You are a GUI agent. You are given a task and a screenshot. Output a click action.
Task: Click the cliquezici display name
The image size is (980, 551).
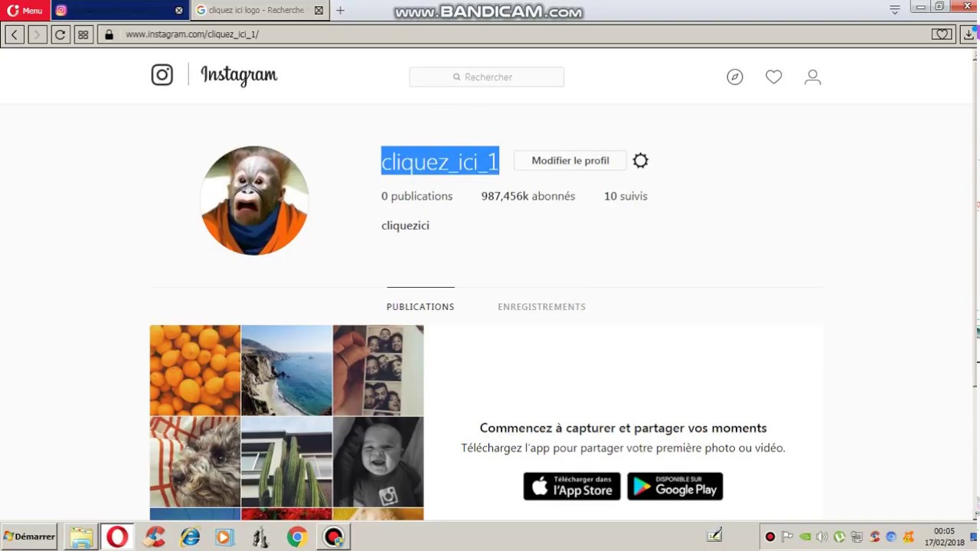(405, 226)
